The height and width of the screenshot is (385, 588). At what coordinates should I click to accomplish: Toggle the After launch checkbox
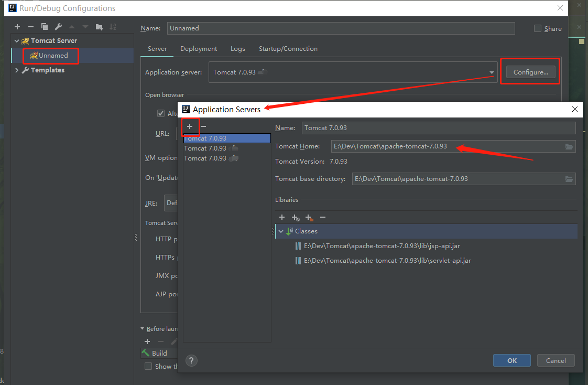point(161,113)
